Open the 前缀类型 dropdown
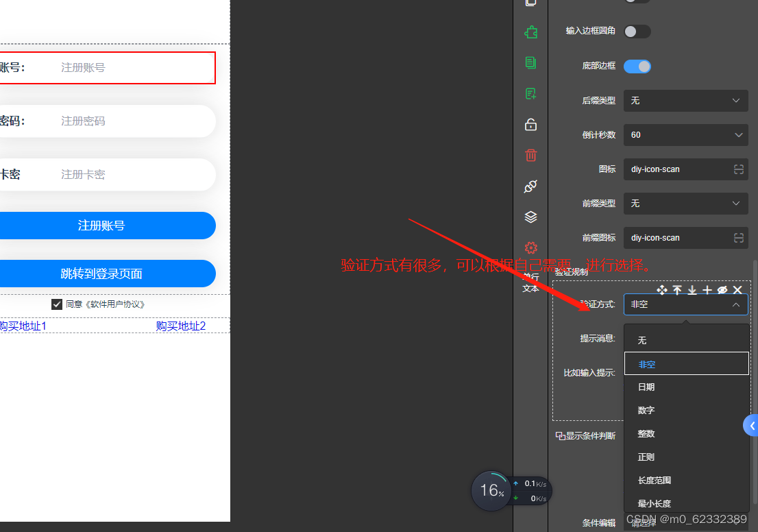Image resolution: width=758 pixels, height=532 pixels. tap(685, 203)
